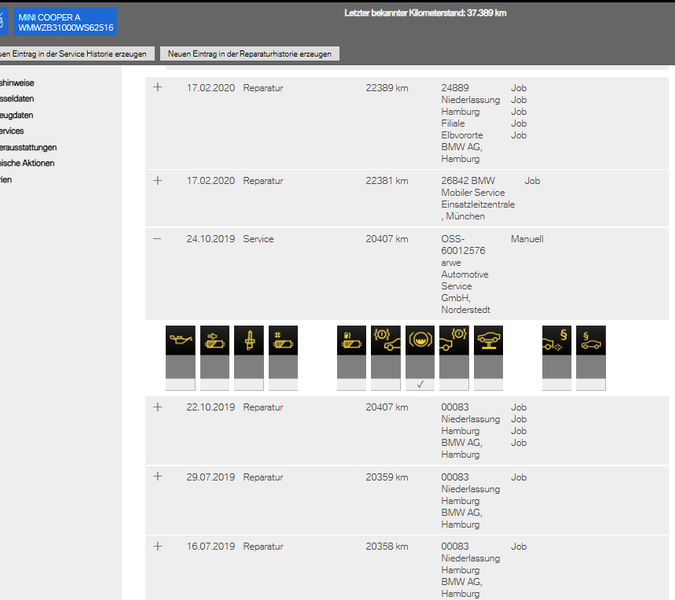Screen dimensions: 675x600
Task: Tick the box under microfilter icon
Action: (283, 384)
